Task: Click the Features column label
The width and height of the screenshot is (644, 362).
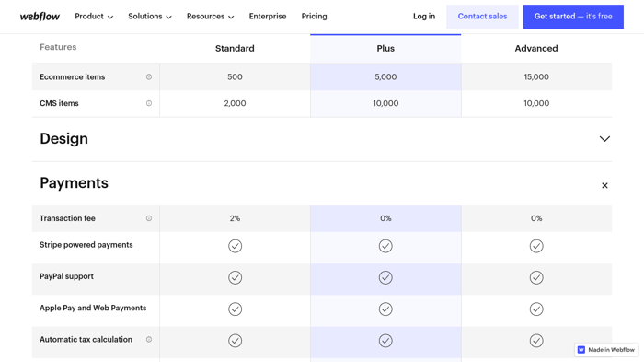Action: point(58,47)
